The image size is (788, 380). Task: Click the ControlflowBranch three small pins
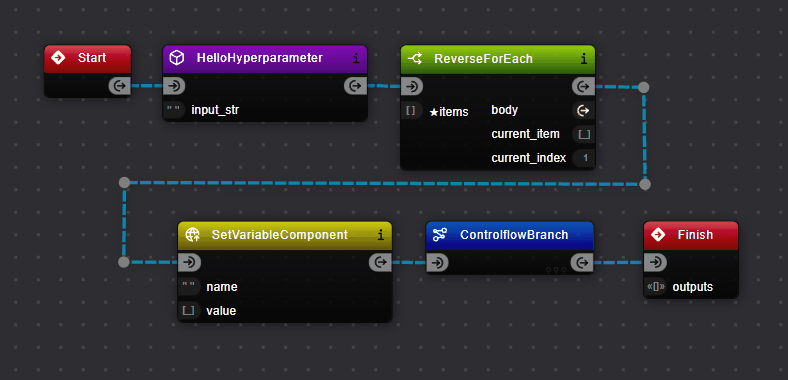click(556, 270)
